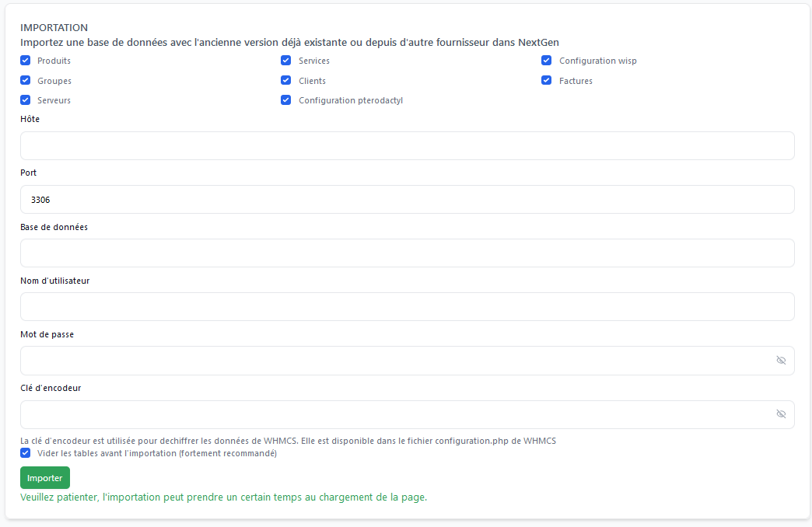Click the IMPORTATION section heading

[54, 28]
